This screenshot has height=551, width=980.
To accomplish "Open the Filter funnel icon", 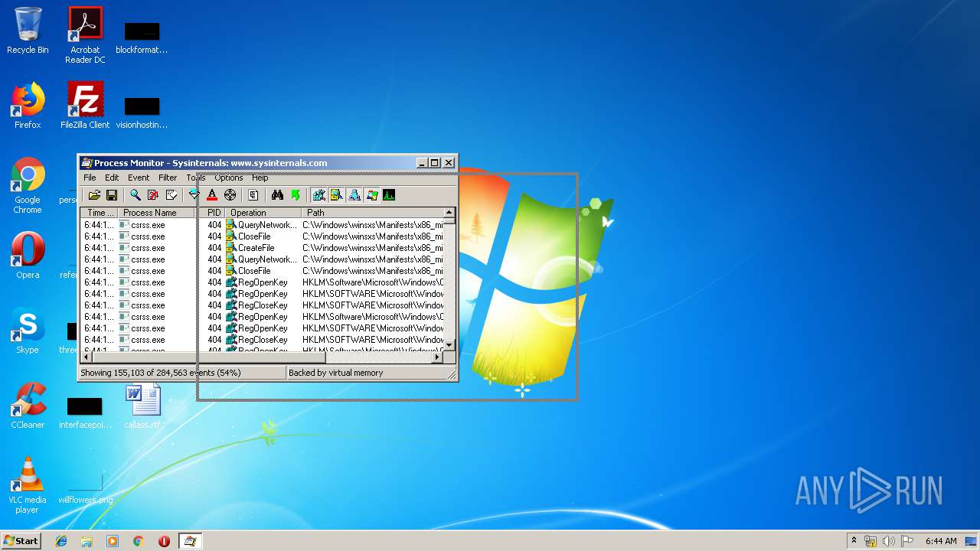I will pos(194,195).
